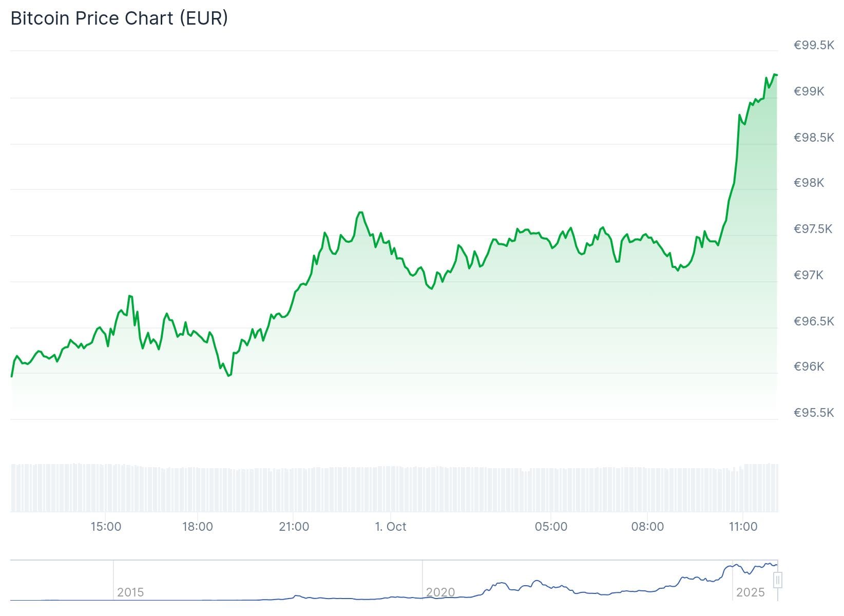This screenshot has width=844, height=616.
Task: Click the 21:00 time axis label
Action: tap(294, 527)
